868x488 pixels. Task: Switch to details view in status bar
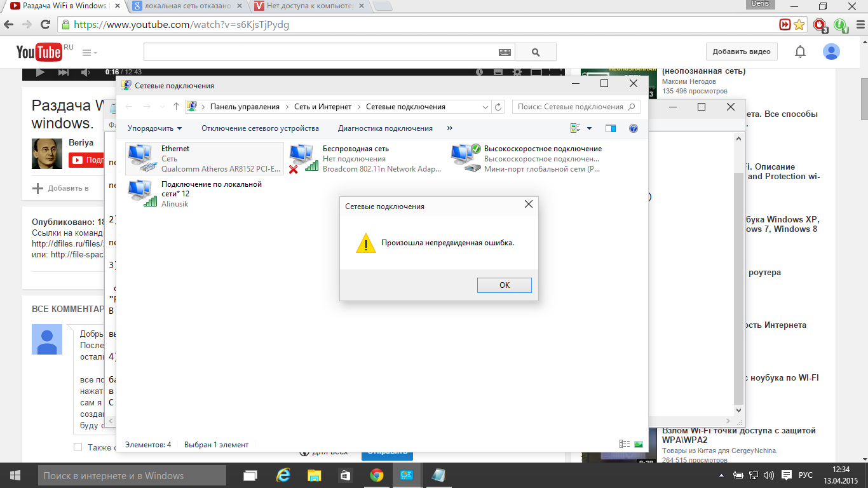[624, 444]
